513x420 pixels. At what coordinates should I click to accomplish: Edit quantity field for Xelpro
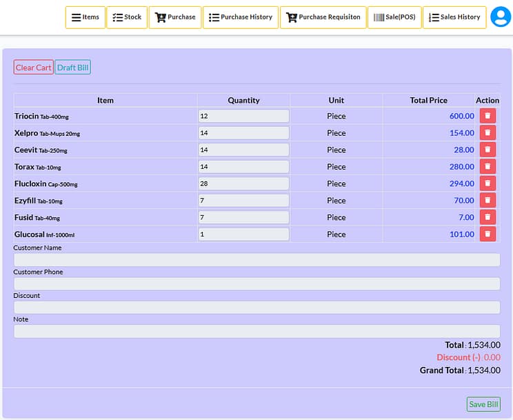[x=243, y=133]
